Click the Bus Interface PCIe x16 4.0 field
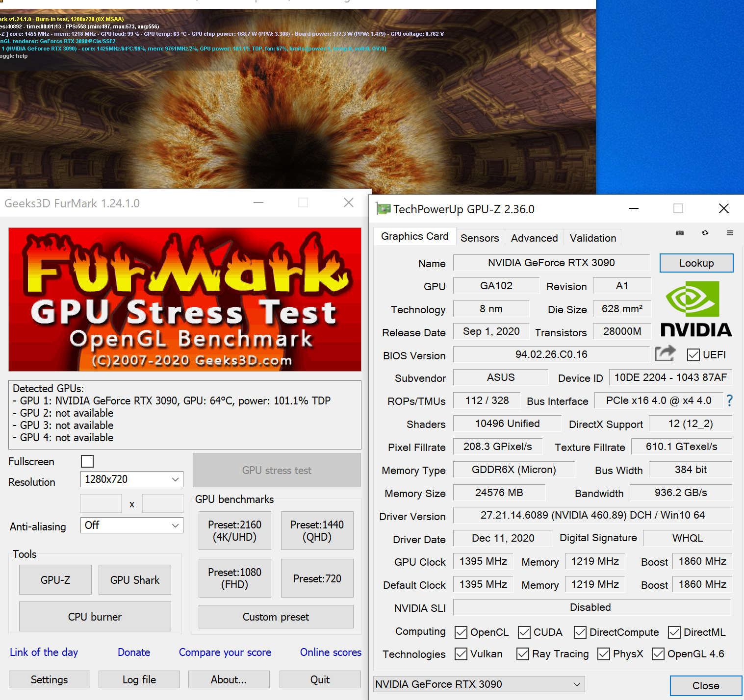Image resolution: width=744 pixels, height=700 pixels. coord(659,400)
